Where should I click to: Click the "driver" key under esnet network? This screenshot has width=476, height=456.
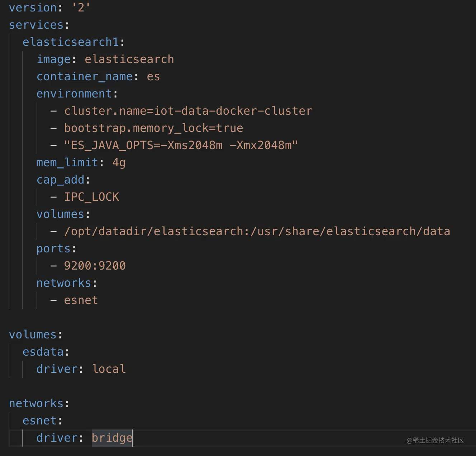pyautogui.click(x=57, y=438)
